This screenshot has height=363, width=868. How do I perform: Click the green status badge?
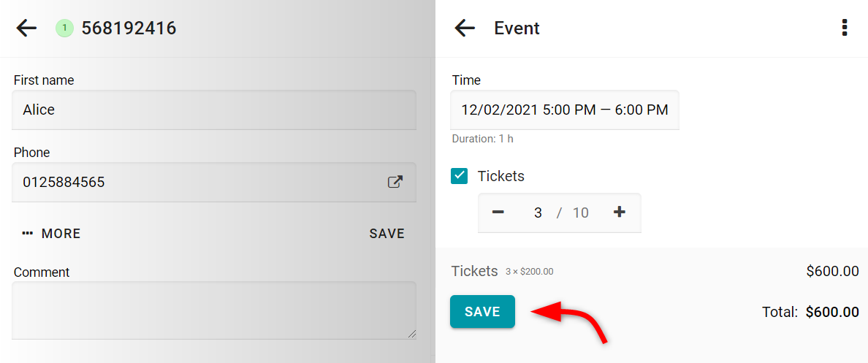64,28
